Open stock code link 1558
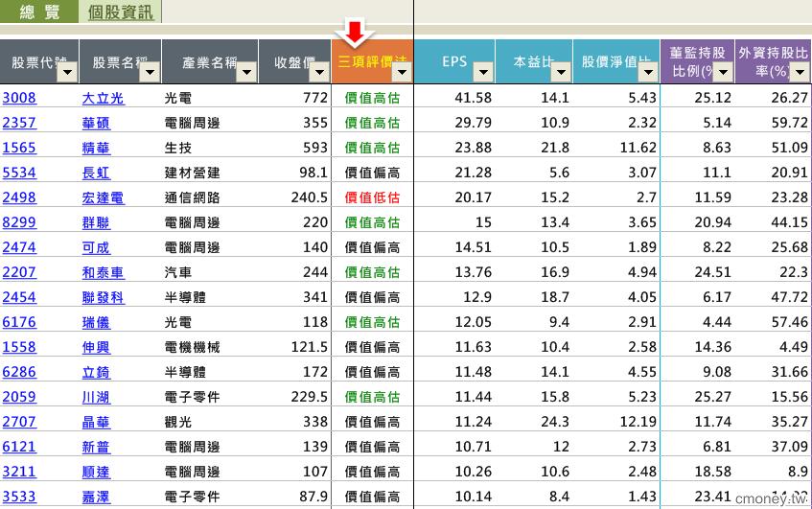812x509 pixels. (x=19, y=346)
